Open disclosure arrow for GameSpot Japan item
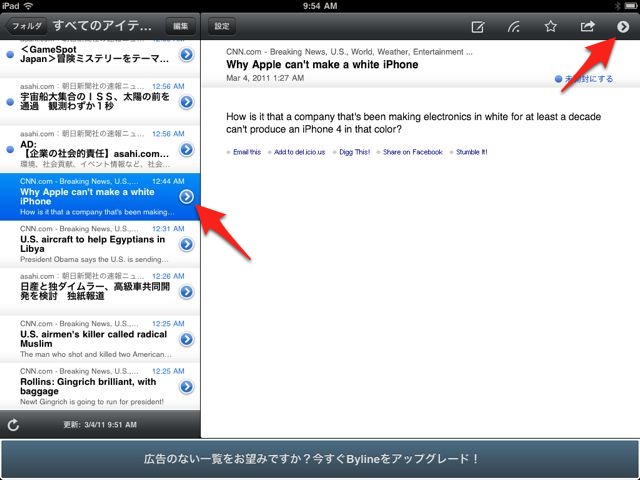The image size is (640, 480). 187,54
